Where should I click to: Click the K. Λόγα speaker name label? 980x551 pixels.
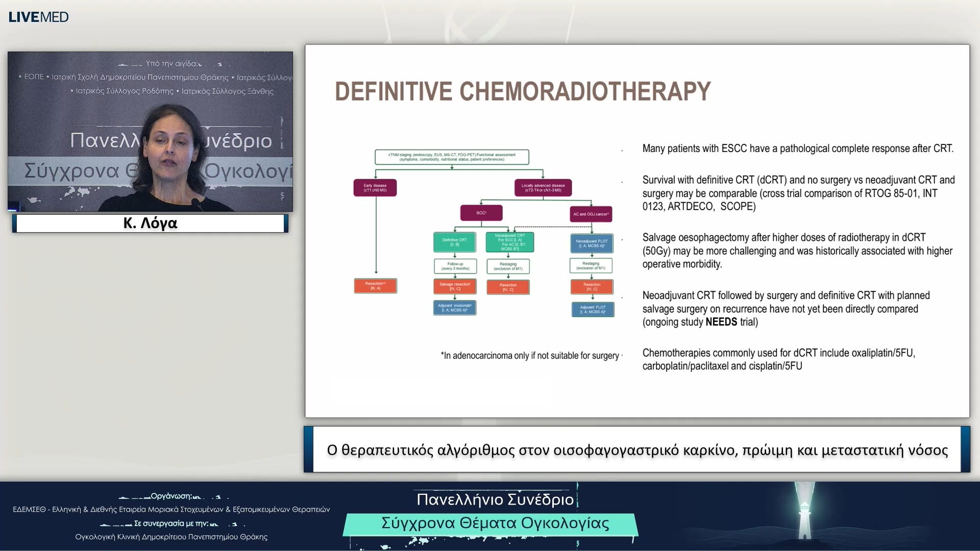150,223
